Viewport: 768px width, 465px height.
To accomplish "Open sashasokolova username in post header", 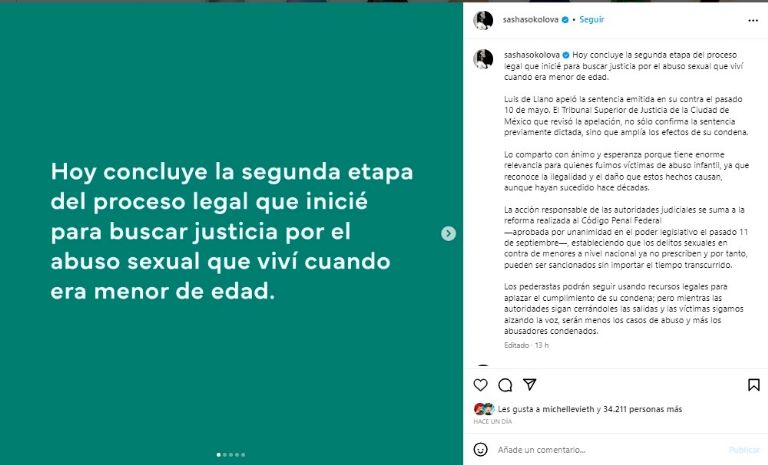I will tap(530, 20).
